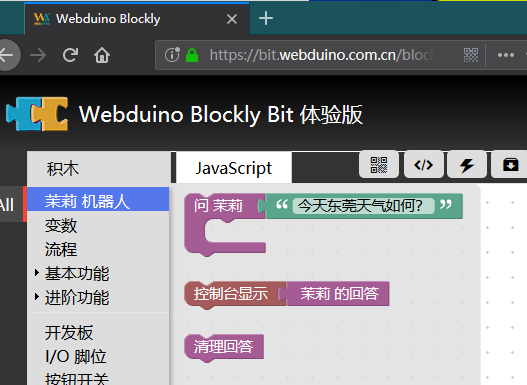The image size is (527, 385).
Task: Click the 进阶功能 category label
Action: pyautogui.click(x=77, y=297)
